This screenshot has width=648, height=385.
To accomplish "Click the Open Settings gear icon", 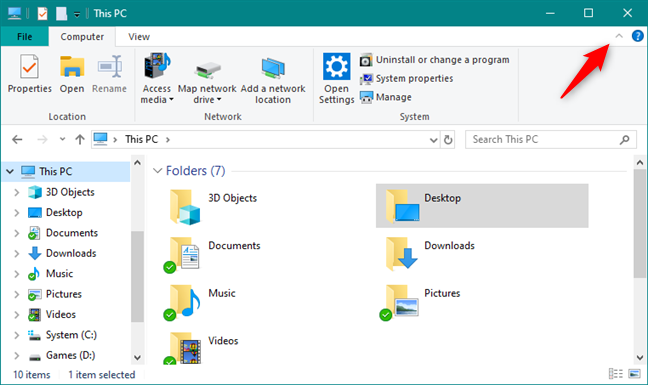I will [x=336, y=66].
